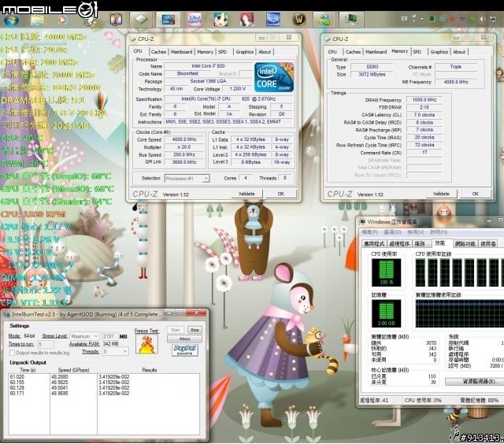The image size is (504, 444).
Task: Open the blue globe taskbar application
Action: pos(273,20)
